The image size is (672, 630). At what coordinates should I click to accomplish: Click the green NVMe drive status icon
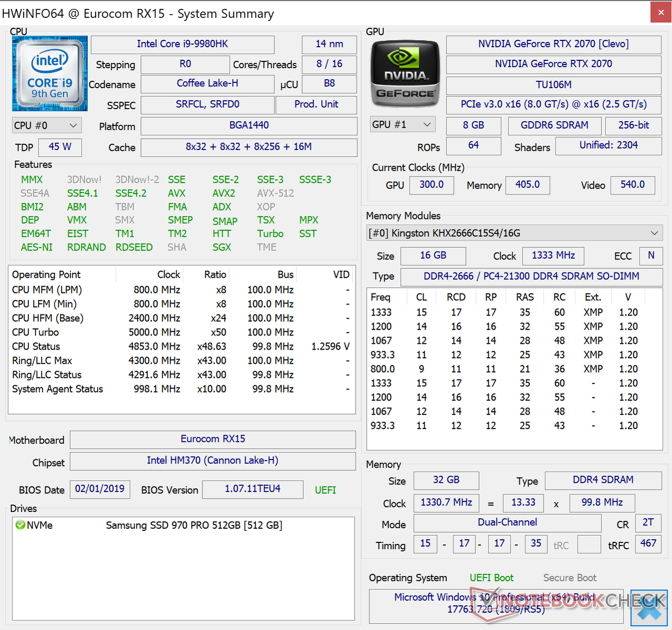pos(20,525)
